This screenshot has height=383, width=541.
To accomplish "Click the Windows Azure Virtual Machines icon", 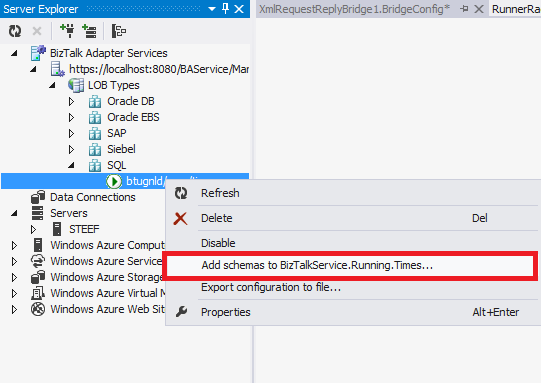I will [38, 293].
